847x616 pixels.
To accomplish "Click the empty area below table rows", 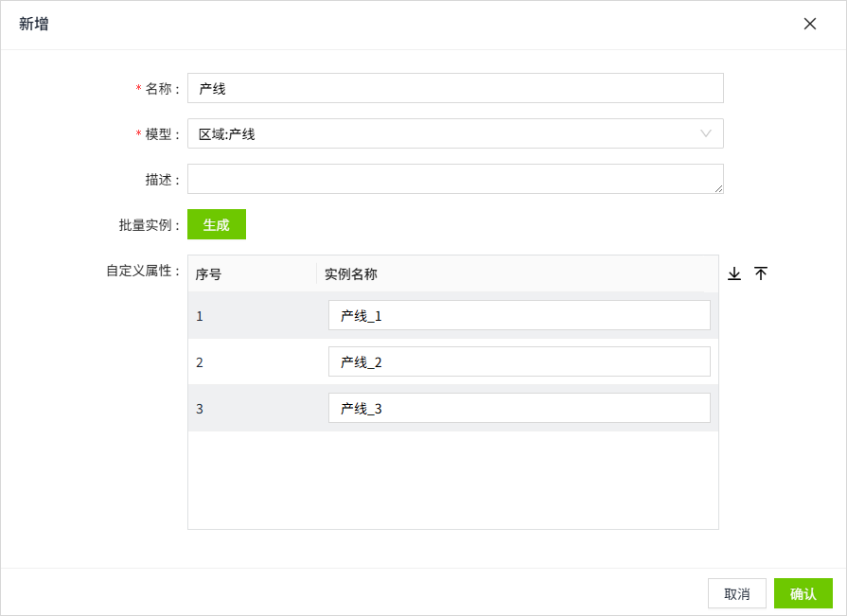I will pyautogui.click(x=453, y=480).
